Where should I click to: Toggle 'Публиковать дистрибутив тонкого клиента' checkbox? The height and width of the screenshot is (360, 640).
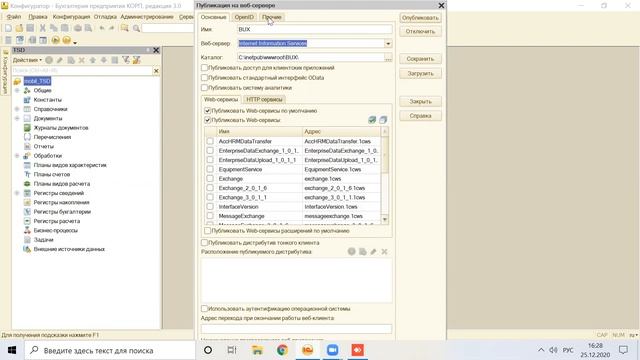click(204, 242)
